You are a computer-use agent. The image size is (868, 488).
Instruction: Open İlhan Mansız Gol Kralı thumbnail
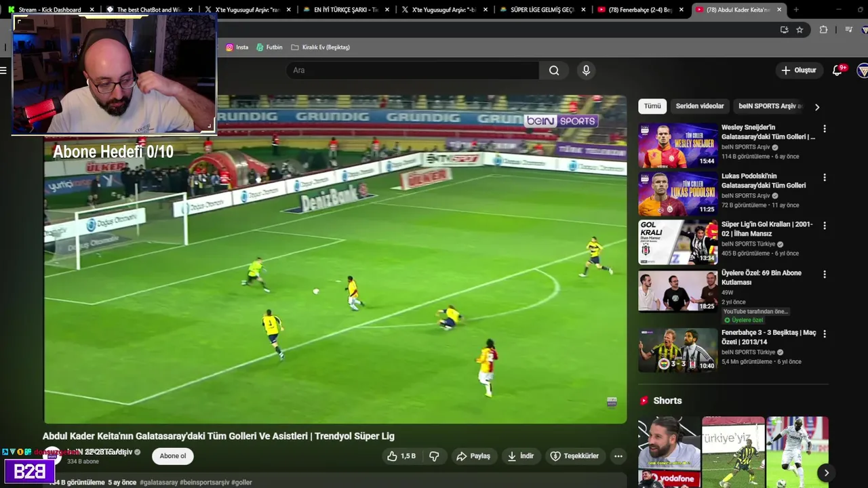tap(677, 242)
